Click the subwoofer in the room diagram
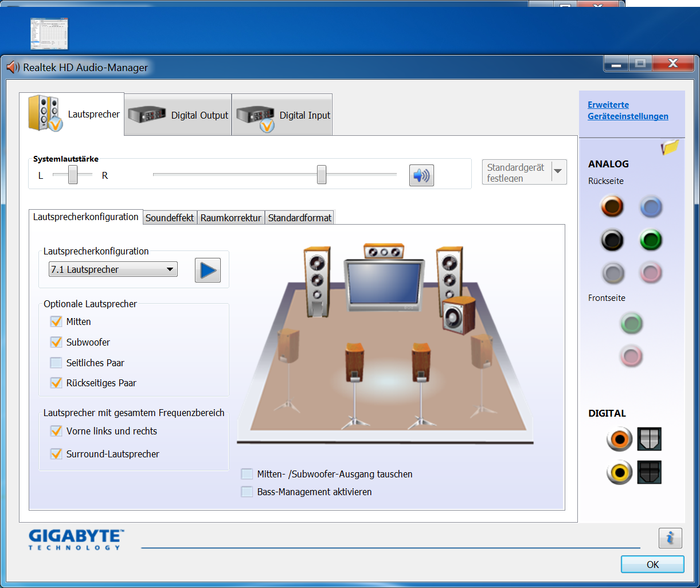The height and width of the screenshot is (588, 700). point(458,314)
